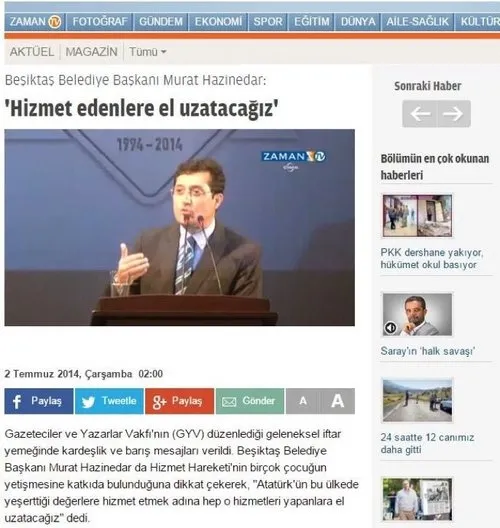This screenshot has height=528, width=500.
Task: Select the AKTÜEL sub-menu
Action: 32,52
